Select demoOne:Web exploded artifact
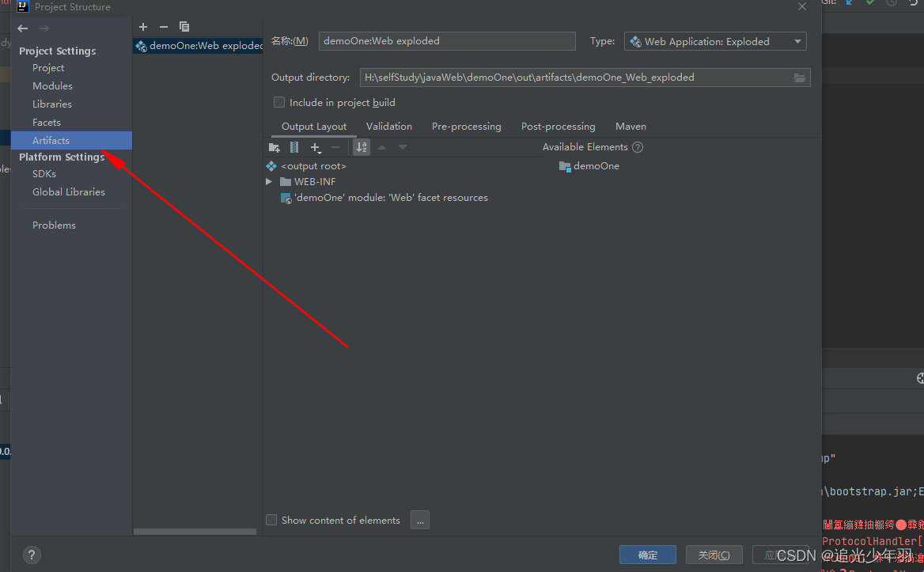The width and height of the screenshot is (924, 572). (198, 45)
